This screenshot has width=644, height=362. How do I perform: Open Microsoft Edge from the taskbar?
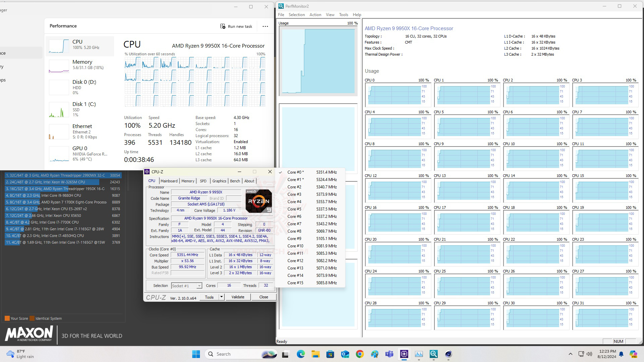[301, 354]
